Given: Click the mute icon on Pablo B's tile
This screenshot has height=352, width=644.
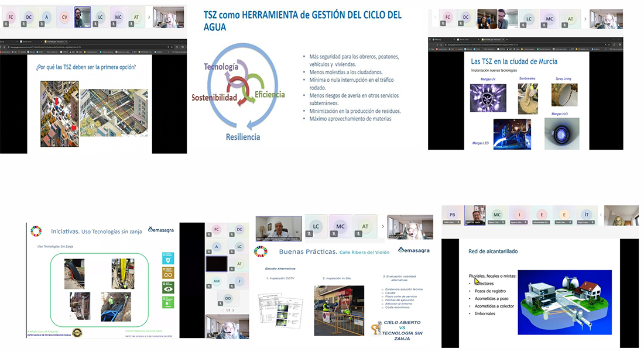Looking at the screenshot, I should pyautogui.click(x=458, y=222).
